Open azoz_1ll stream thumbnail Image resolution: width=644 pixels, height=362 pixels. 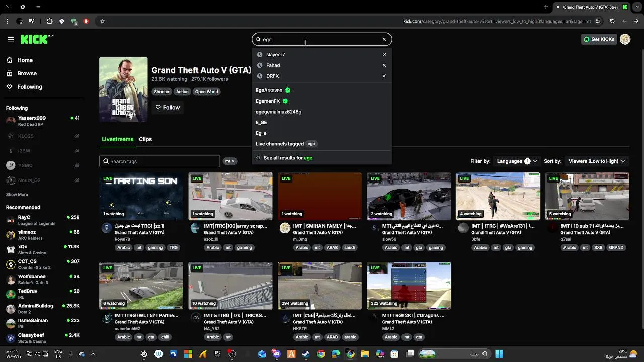coord(230,196)
